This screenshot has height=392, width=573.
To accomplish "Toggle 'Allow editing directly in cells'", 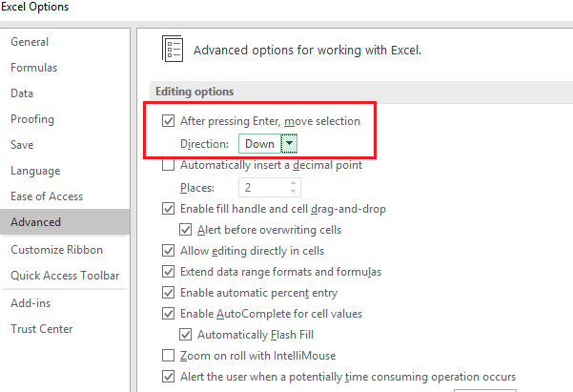I will tap(169, 252).
